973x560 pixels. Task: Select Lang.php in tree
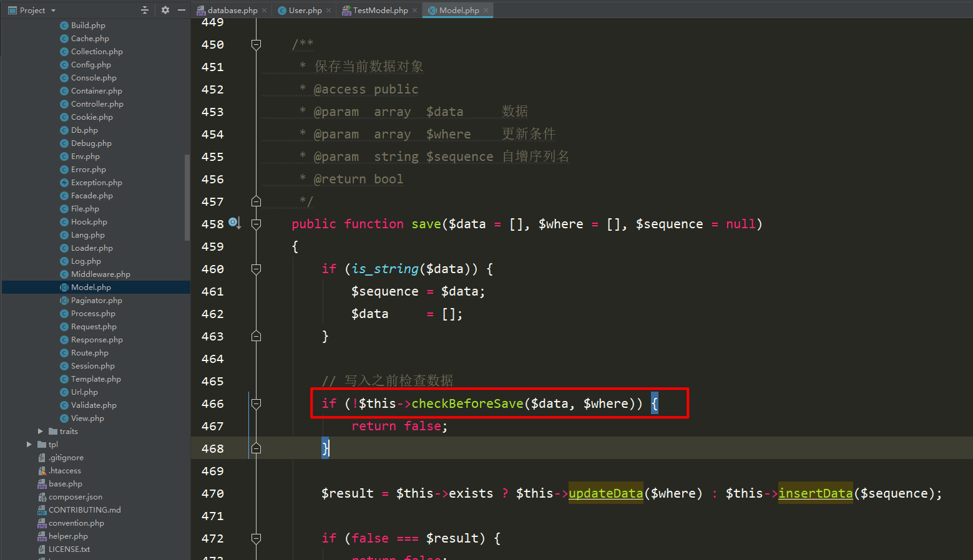click(x=88, y=235)
